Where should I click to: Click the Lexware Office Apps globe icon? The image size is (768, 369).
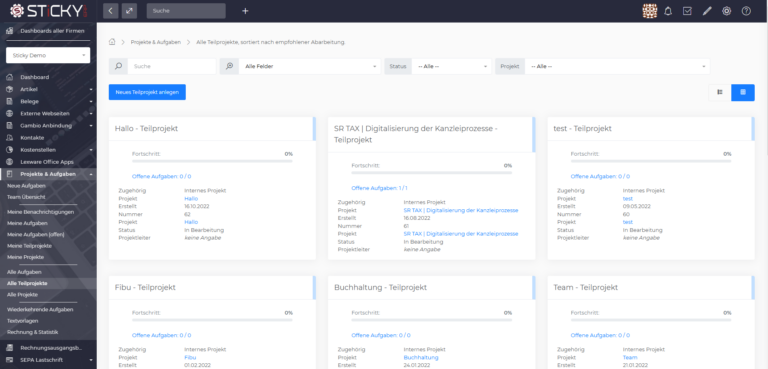click(x=9, y=162)
